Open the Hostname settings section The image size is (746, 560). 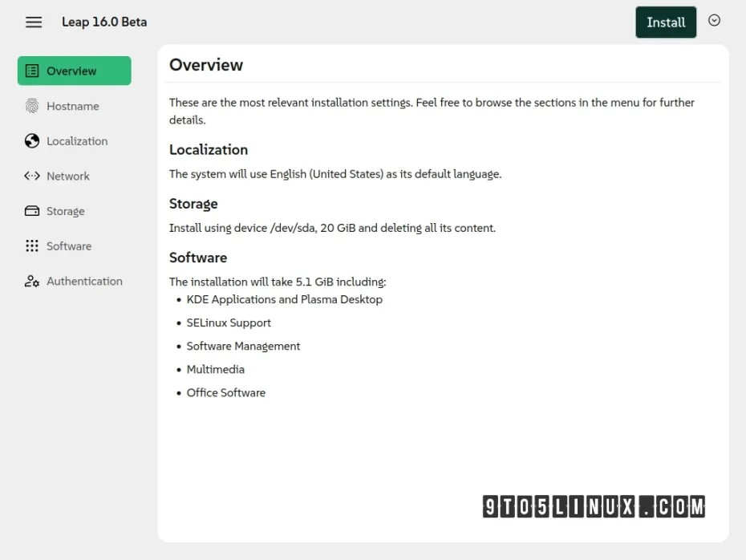coord(72,106)
